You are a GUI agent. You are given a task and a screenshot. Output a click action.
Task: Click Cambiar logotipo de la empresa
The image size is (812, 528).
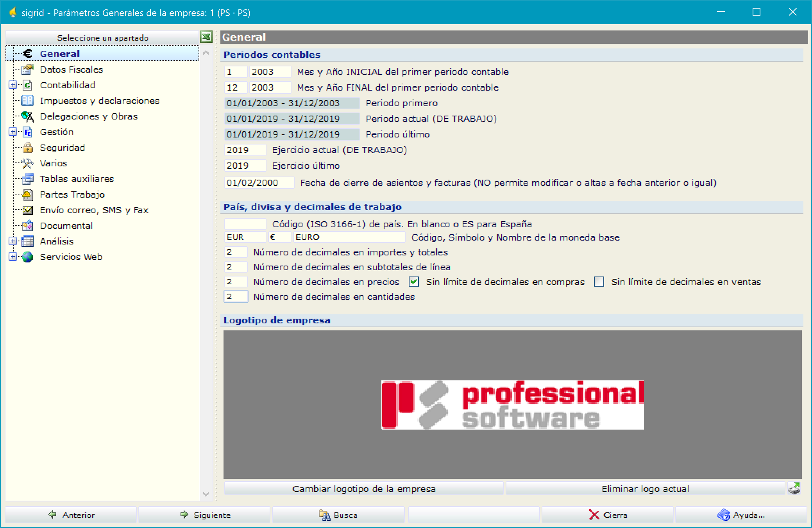[364, 489]
